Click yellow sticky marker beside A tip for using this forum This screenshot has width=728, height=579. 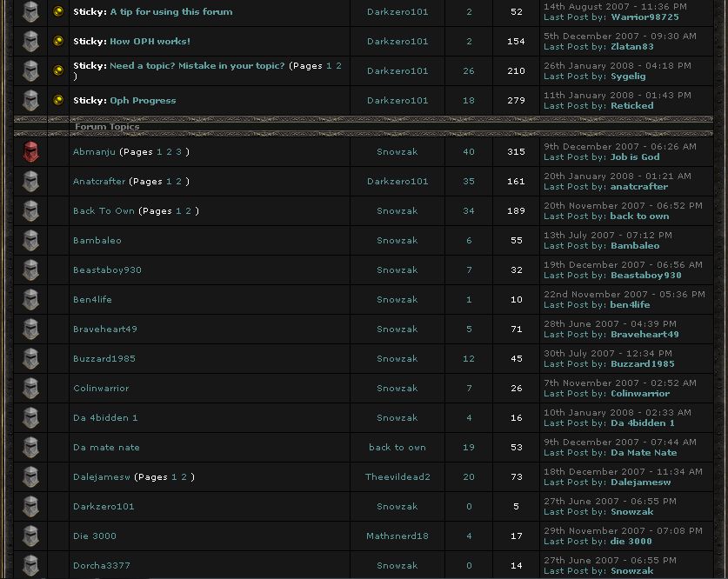[58, 11]
